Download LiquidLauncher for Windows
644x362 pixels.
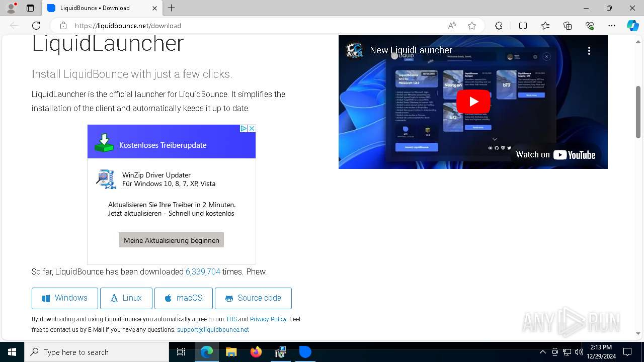[65, 298]
